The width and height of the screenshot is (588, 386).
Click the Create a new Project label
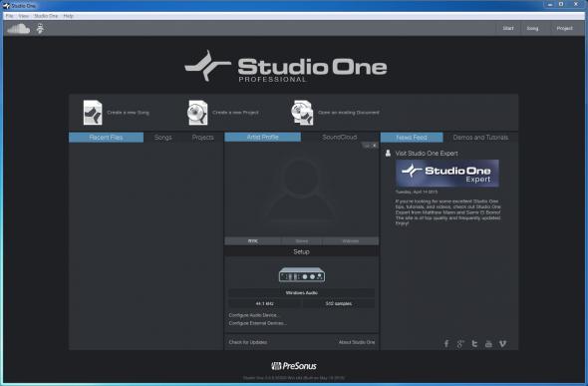pos(235,113)
